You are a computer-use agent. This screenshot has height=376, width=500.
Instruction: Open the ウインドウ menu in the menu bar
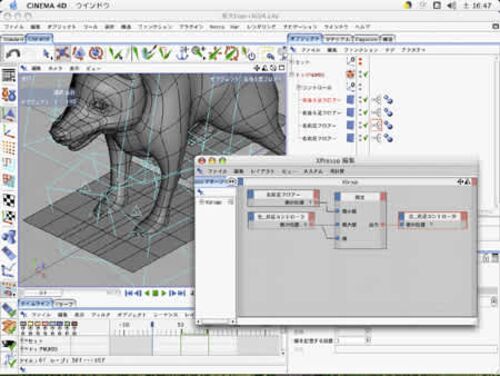92,6
